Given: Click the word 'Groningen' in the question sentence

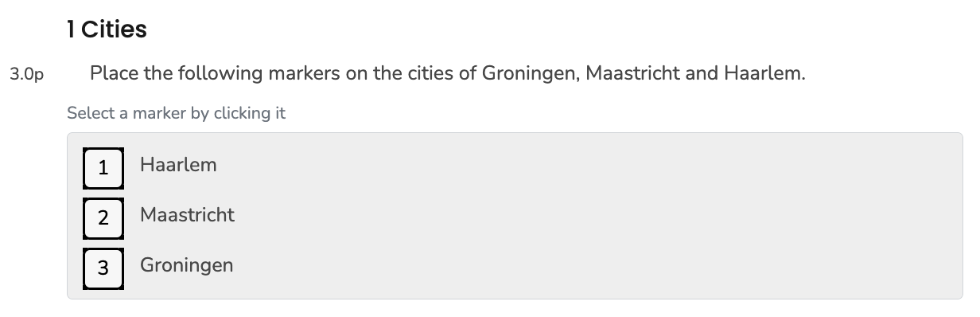Looking at the screenshot, I should (529, 74).
